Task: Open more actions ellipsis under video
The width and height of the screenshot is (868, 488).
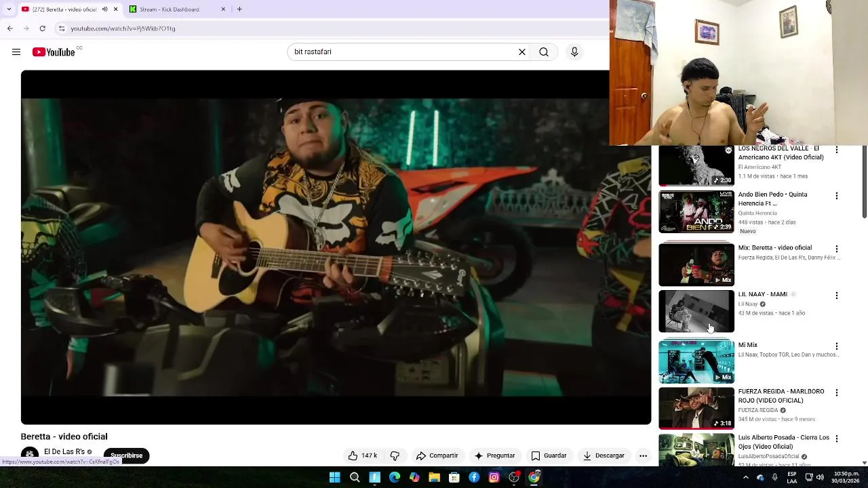Action: click(643, 455)
